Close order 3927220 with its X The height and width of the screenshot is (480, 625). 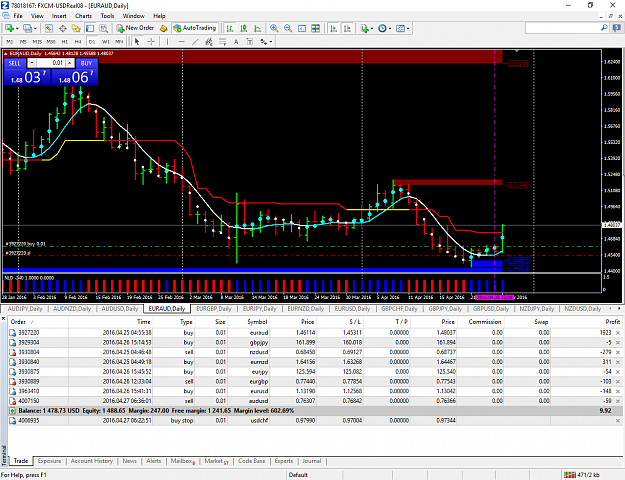[618, 333]
